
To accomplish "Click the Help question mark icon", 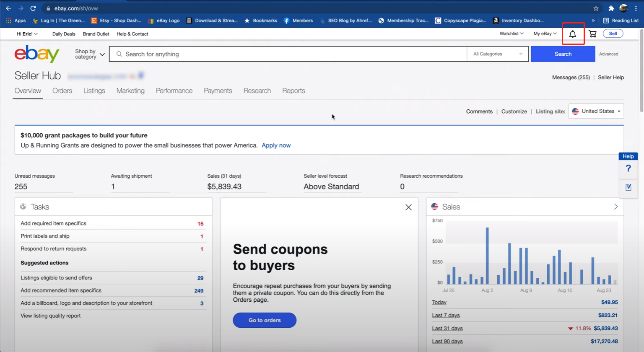I will (x=628, y=168).
